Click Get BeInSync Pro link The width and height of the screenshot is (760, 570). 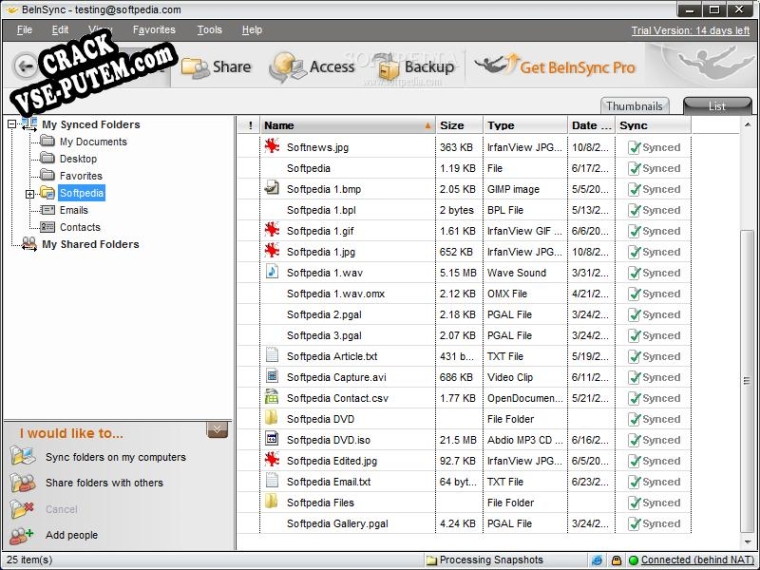point(554,67)
